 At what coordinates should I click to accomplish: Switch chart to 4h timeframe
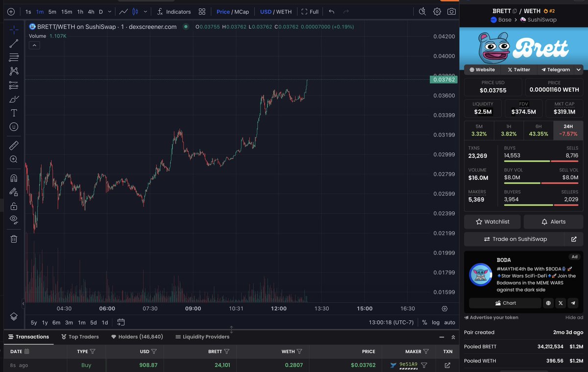click(x=91, y=11)
